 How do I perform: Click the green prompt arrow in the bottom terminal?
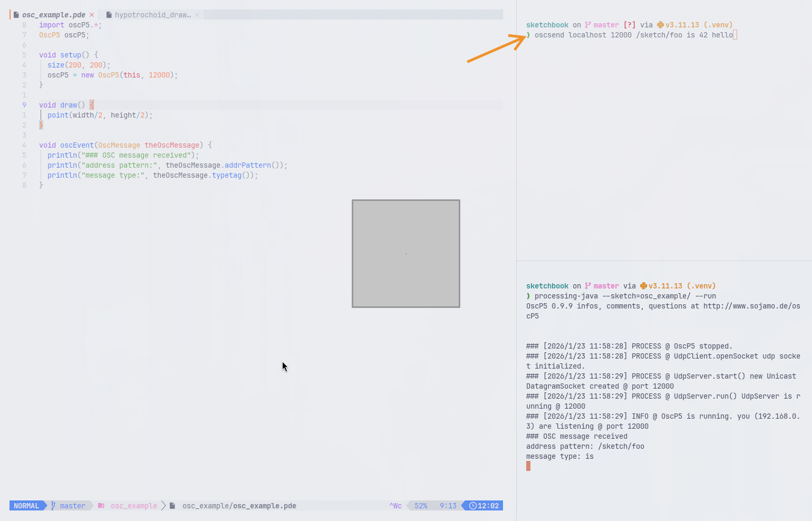click(528, 296)
